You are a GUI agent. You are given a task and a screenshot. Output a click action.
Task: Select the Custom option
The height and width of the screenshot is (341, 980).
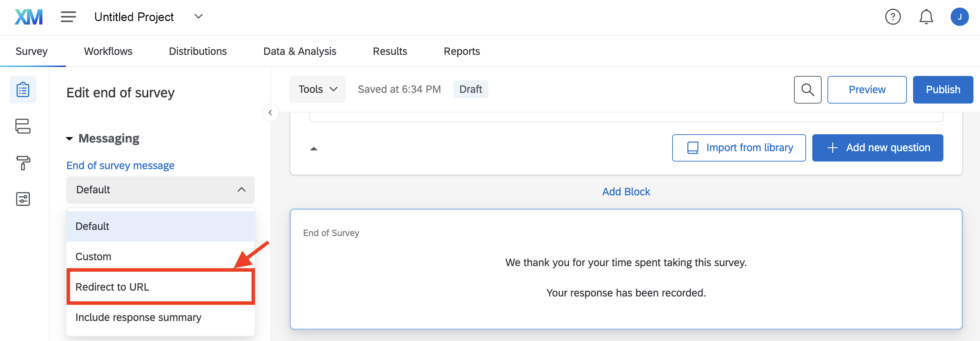pos(160,256)
